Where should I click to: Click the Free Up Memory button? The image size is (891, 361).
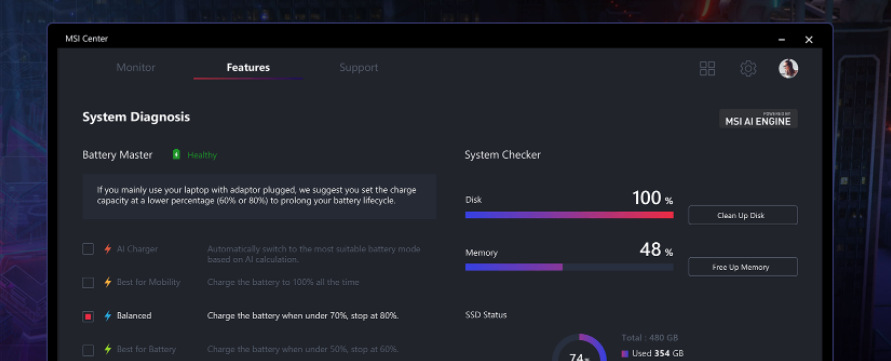click(x=743, y=267)
